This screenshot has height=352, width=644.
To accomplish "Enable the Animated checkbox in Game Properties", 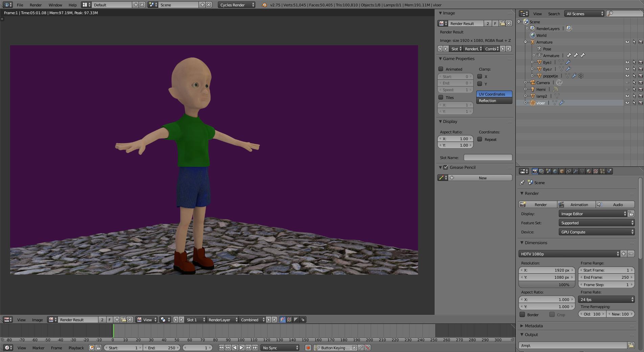I will [441, 69].
